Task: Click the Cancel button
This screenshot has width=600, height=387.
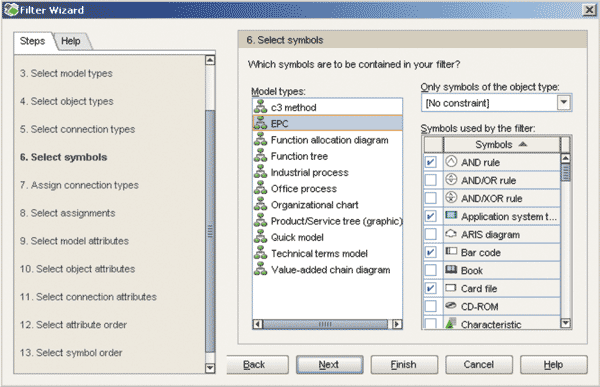Action: click(x=479, y=365)
